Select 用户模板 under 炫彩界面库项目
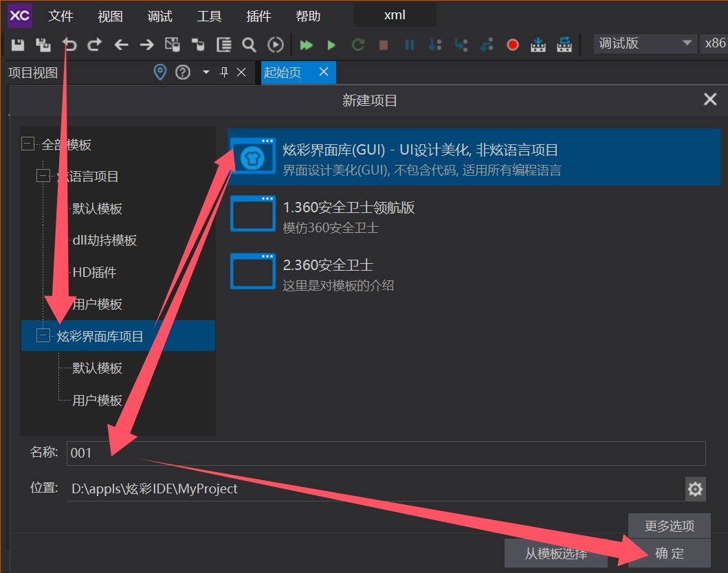The height and width of the screenshot is (573, 728). tap(97, 400)
